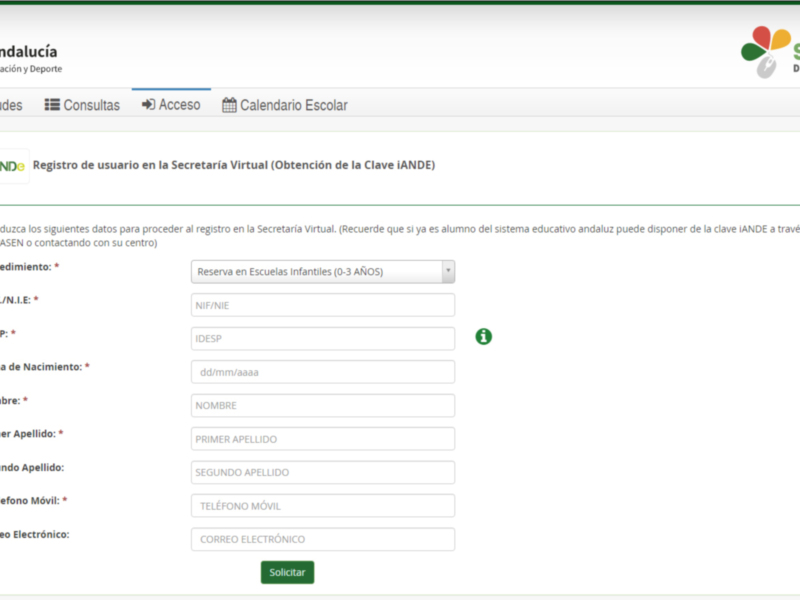Image resolution: width=800 pixels, height=600 pixels.
Task: Click the NIF/NIE input field
Action: (322, 305)
